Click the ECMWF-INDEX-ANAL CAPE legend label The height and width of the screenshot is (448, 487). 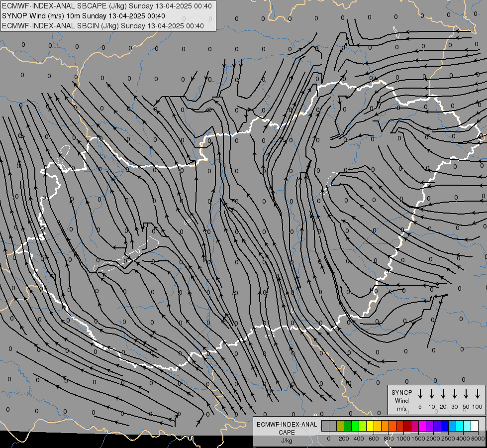point(287,428)
